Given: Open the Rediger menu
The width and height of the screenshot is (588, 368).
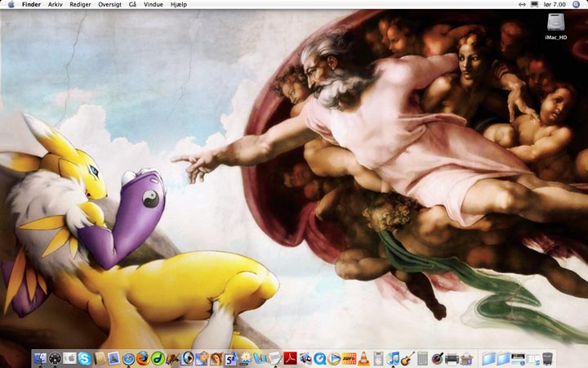Looking at the screenshot, I should point(80,5).
